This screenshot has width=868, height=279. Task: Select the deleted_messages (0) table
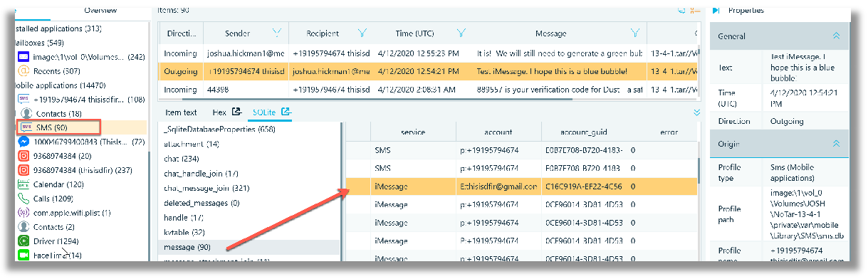202,203
